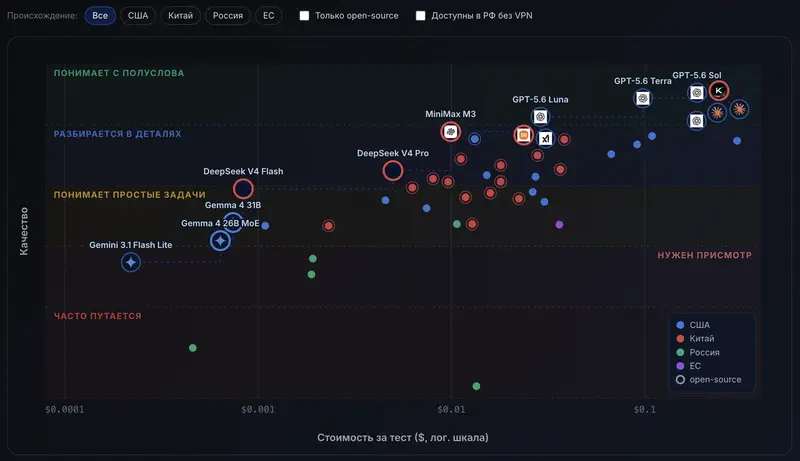Choose the Россия origin filter
This screenshot has height=461, width=800.
click(228, 16)
